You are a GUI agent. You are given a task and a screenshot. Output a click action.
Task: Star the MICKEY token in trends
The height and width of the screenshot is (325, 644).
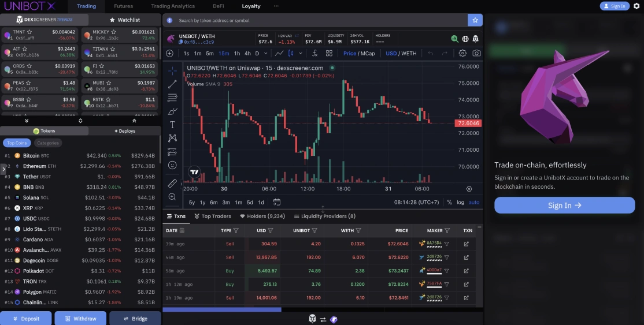tap(113, 32)
